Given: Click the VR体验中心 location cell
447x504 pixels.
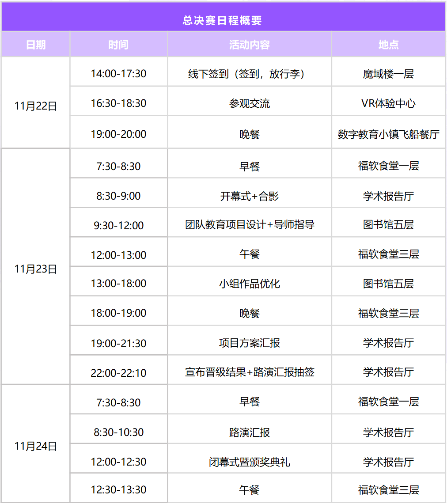Looking at the screenshot, I should coord(388,104).
